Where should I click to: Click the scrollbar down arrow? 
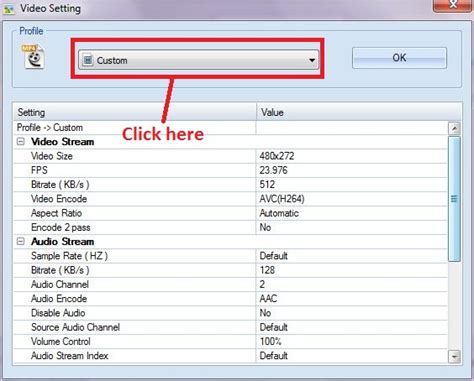point(454,357)
